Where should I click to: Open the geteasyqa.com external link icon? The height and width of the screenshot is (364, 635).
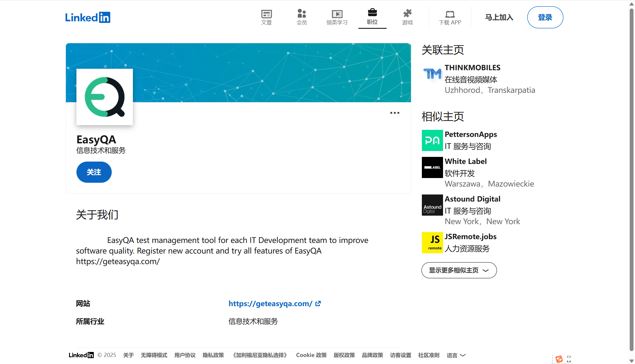tap(318, 303)
